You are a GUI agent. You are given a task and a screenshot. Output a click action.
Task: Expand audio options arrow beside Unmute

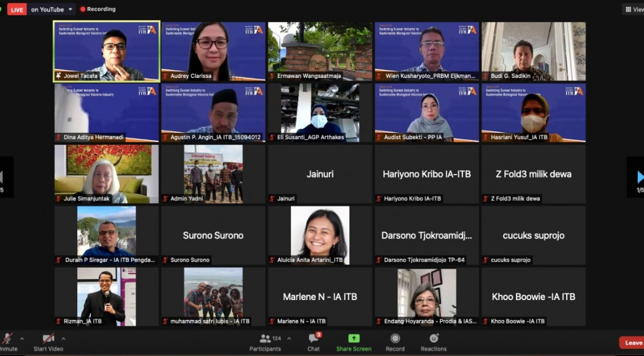point(22,338)
